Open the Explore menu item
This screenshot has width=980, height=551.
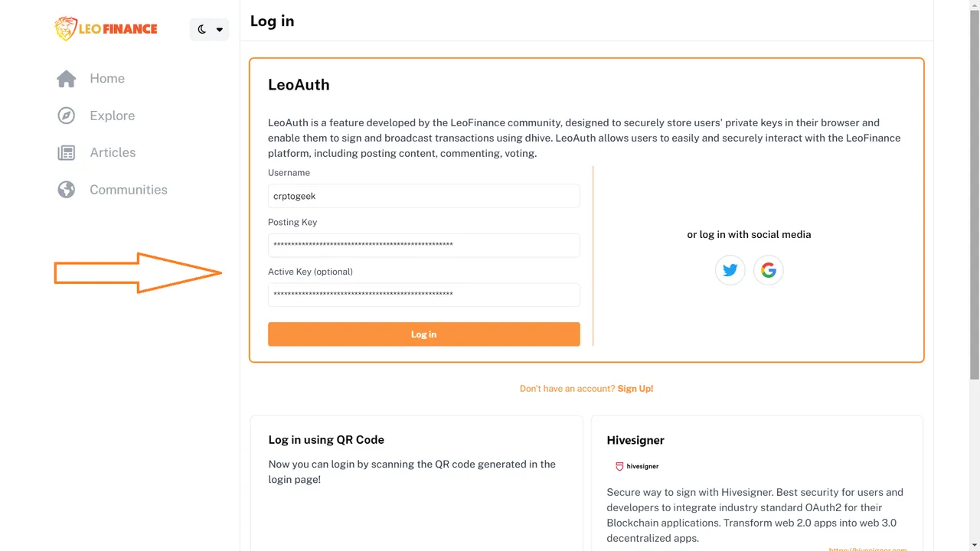[x=113, y=116]
